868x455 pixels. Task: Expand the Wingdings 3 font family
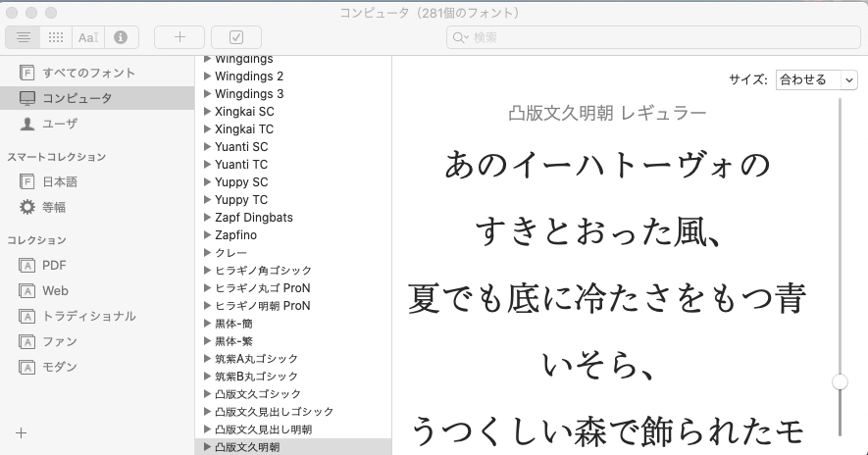point(208,93)
